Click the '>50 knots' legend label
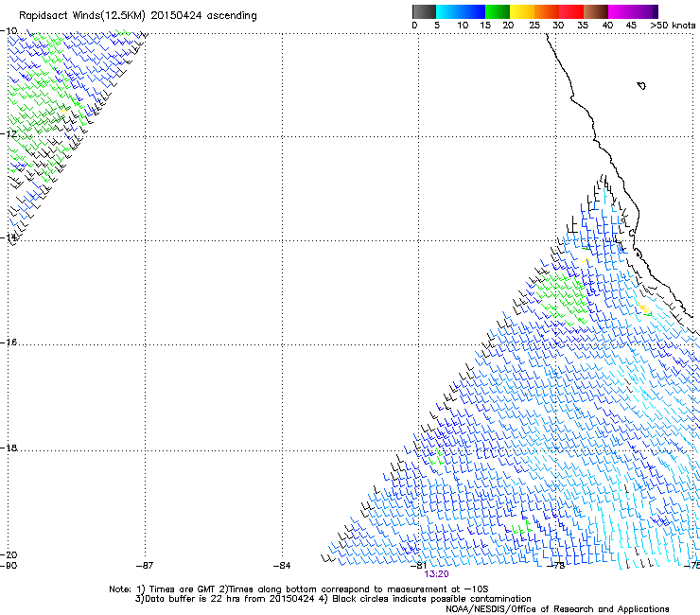 pos(673,26)
